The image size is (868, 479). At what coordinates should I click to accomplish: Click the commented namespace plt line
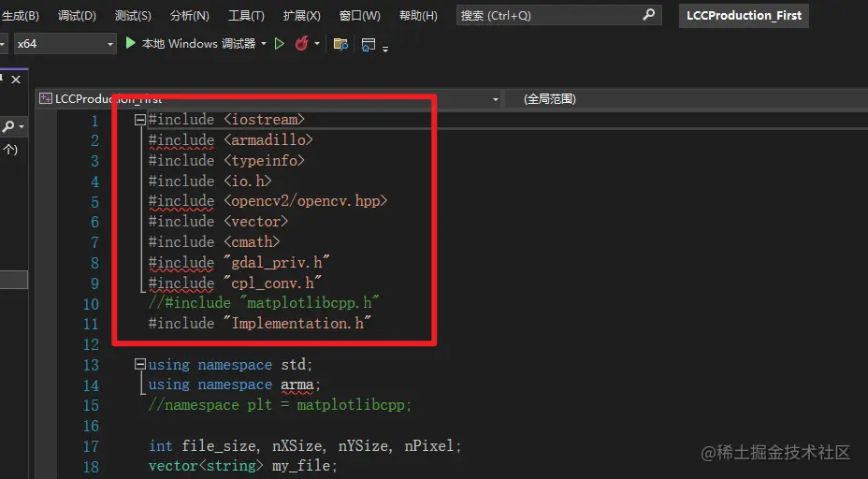pos(280,405)
